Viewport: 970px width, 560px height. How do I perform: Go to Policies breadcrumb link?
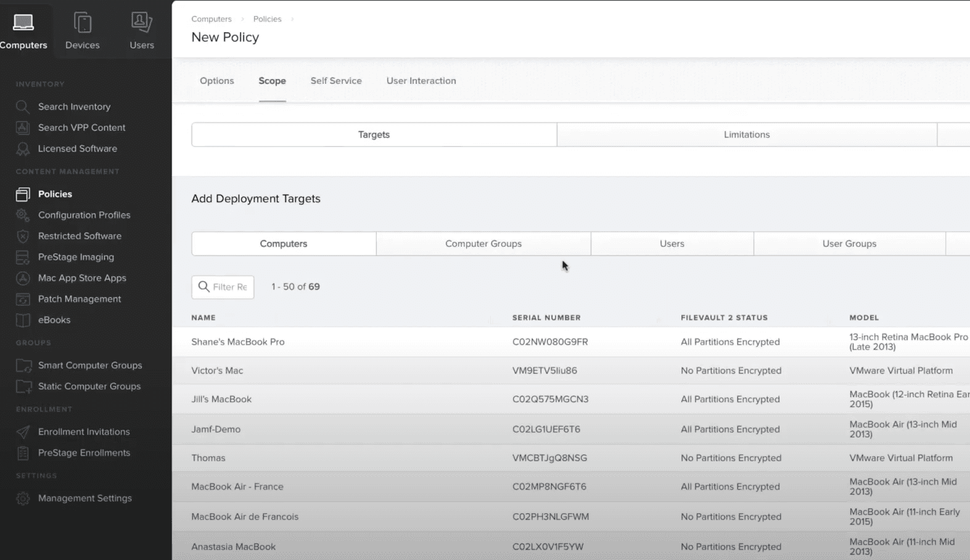267,19
